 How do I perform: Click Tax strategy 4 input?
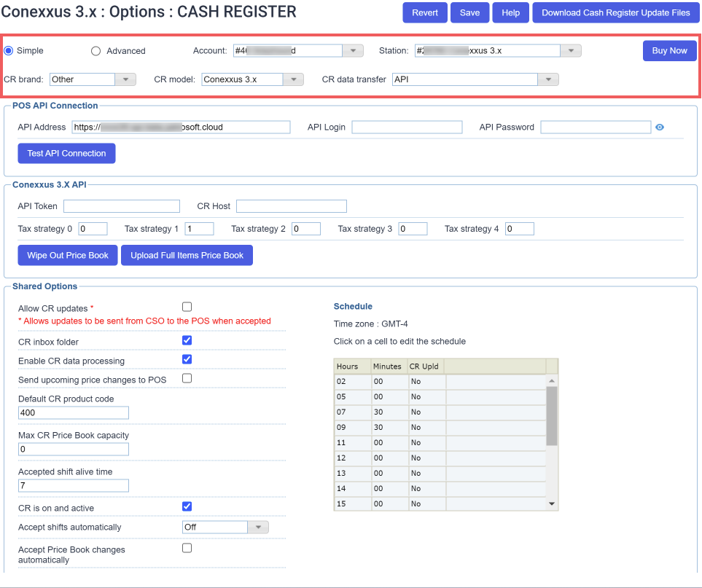click(520, 229)
